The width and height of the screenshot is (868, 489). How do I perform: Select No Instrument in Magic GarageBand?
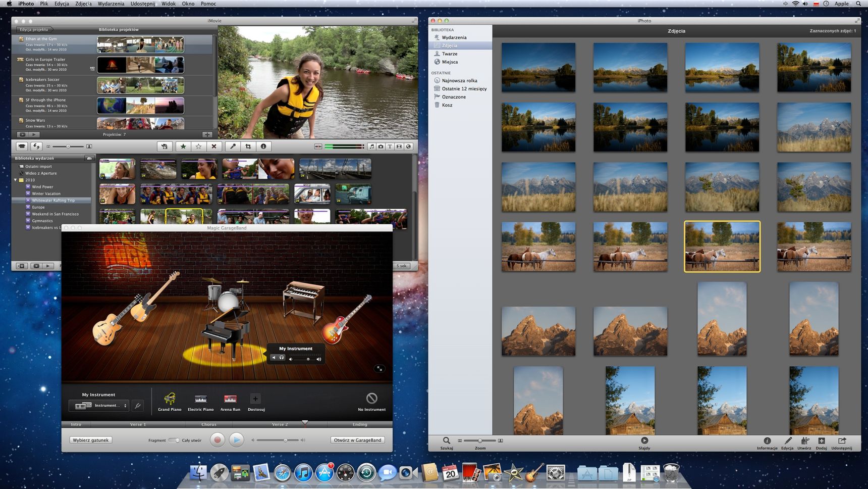(x=372, y=402)
